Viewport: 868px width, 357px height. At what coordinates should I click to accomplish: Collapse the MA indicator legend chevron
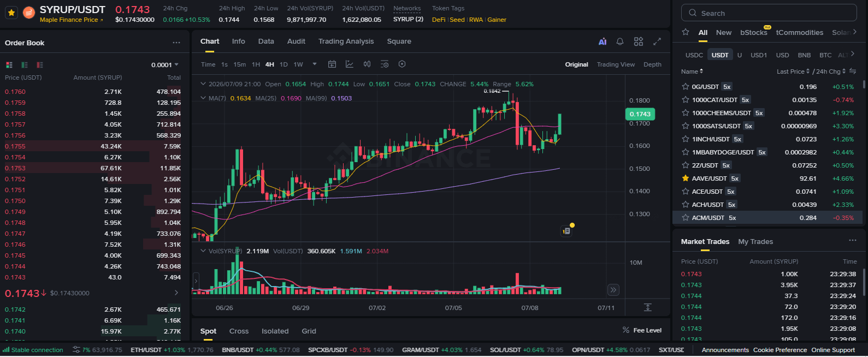pyautogui.click(x=203, y=98)
